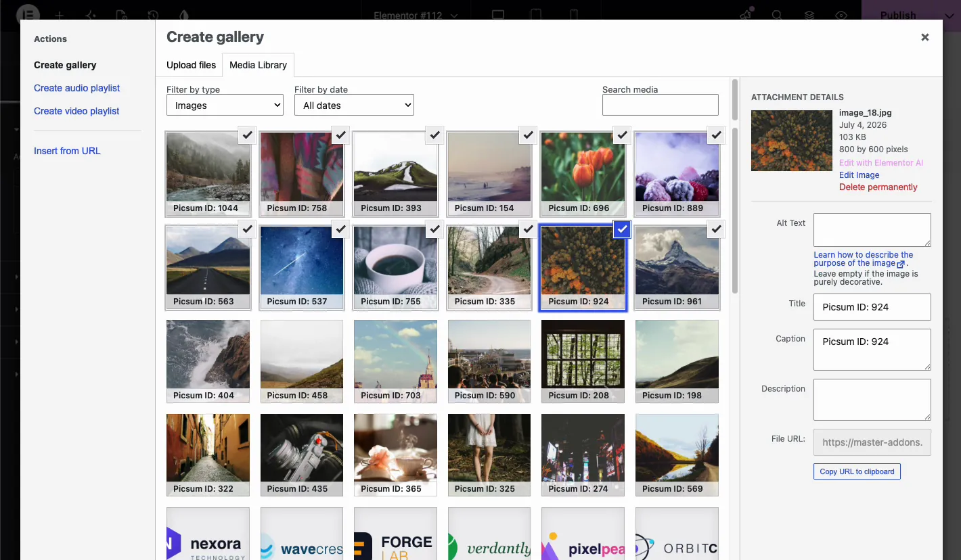Select the Picsum ID: 325 thumbnail
This screenshot has height=560, width=961.
pos(489,455)
